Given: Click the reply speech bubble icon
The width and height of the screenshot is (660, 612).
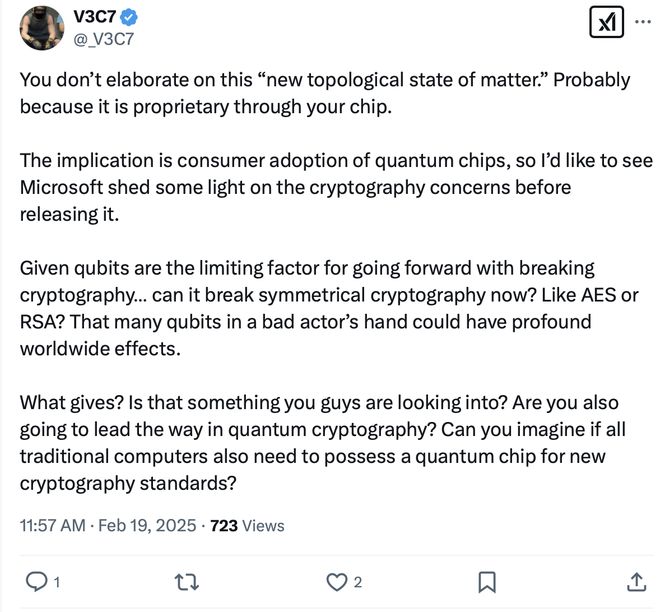Looking at the screenshot, I should coord(35,581).
